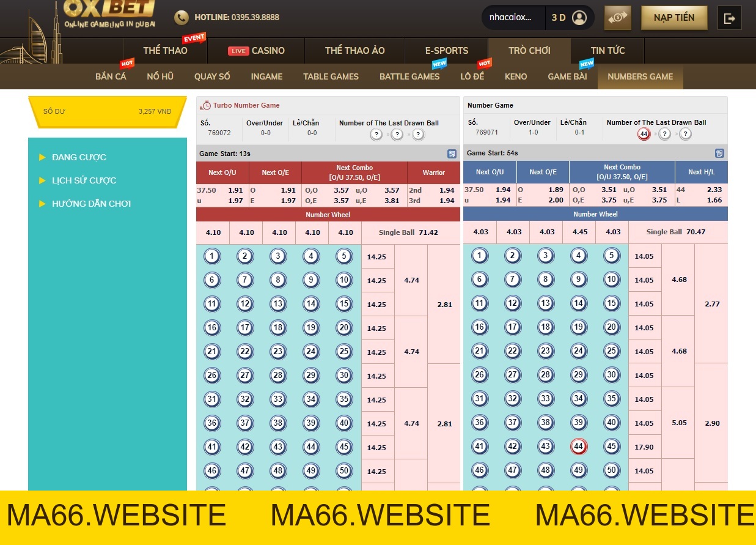The height and width of the screenshot is (545, 756).
Task: Click the nhacaiox username field
Action: point(513,18)
